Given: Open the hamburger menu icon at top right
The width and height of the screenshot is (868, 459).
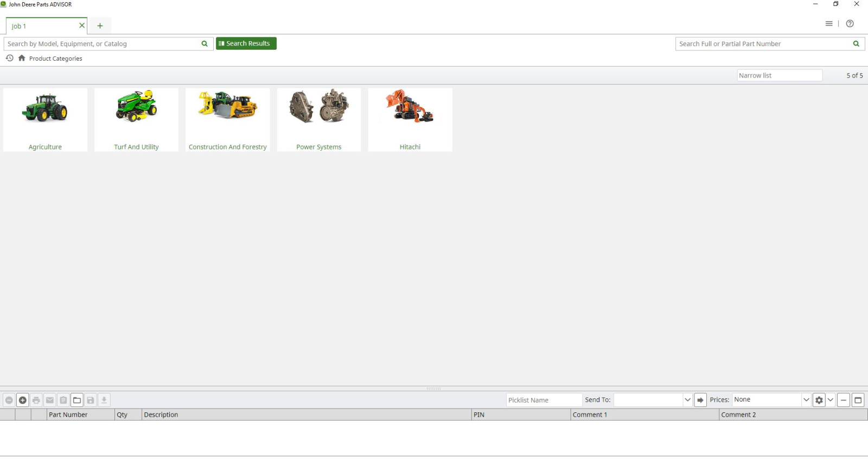Looking at the screenshot, I should 829,24.
